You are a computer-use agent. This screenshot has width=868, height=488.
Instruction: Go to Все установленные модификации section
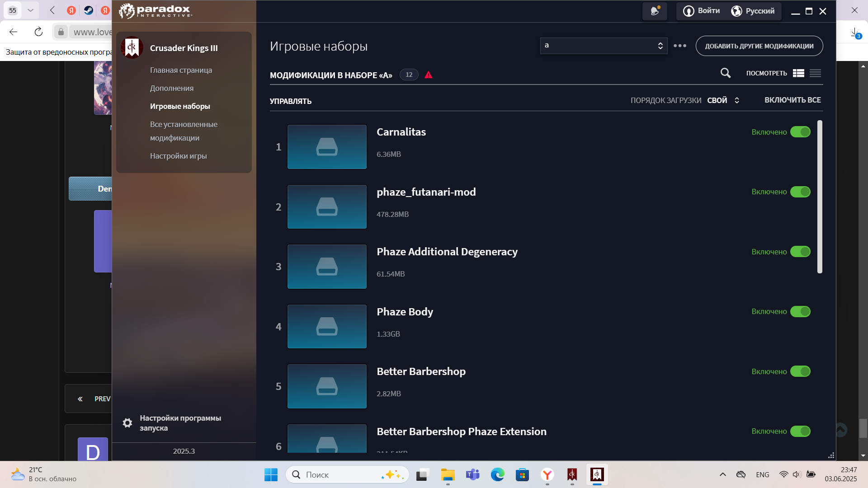pyautogui.click(x=184, y=131)
